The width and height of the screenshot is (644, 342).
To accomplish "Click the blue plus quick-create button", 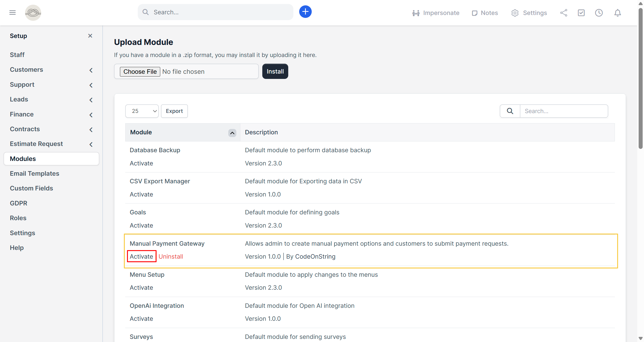I will pos(305,12).
